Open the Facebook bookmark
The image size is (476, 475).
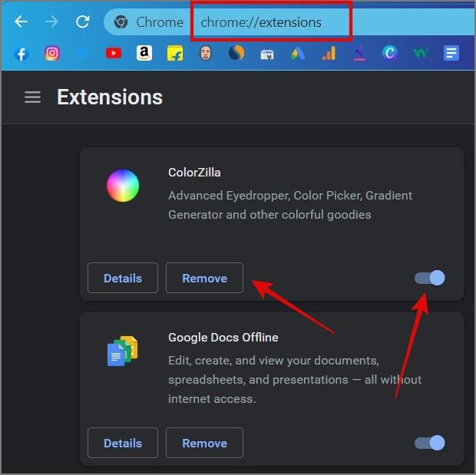(x=21, y=54)
